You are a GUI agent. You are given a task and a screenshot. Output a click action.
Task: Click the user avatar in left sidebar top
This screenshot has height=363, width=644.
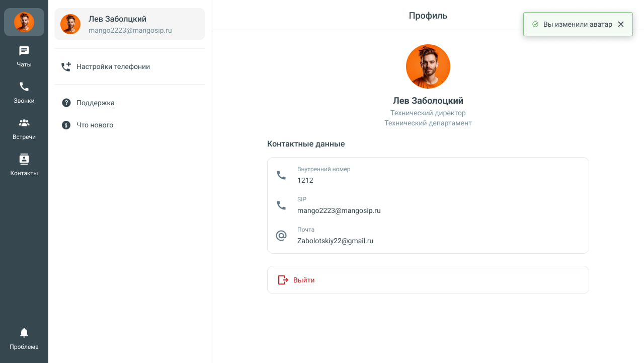[24, 22]
